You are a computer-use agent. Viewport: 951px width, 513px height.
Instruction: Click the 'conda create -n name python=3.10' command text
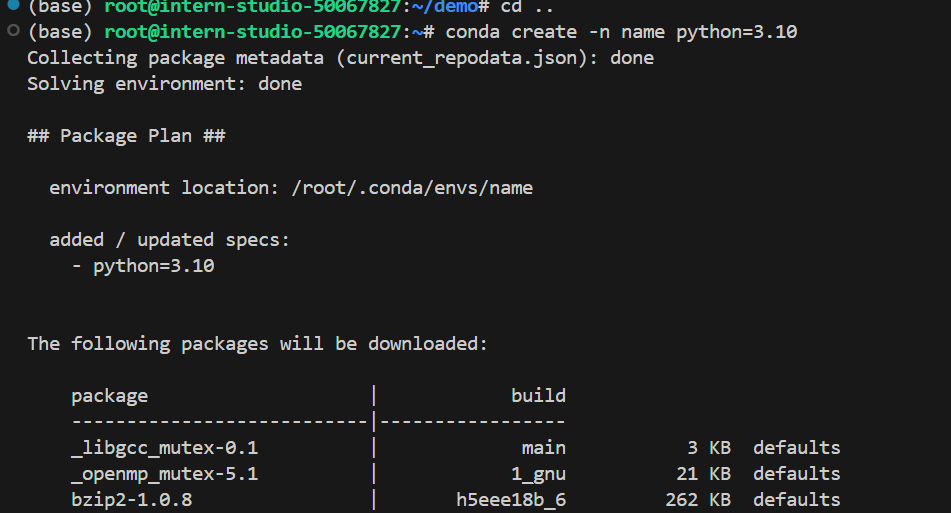coord(621,32)
